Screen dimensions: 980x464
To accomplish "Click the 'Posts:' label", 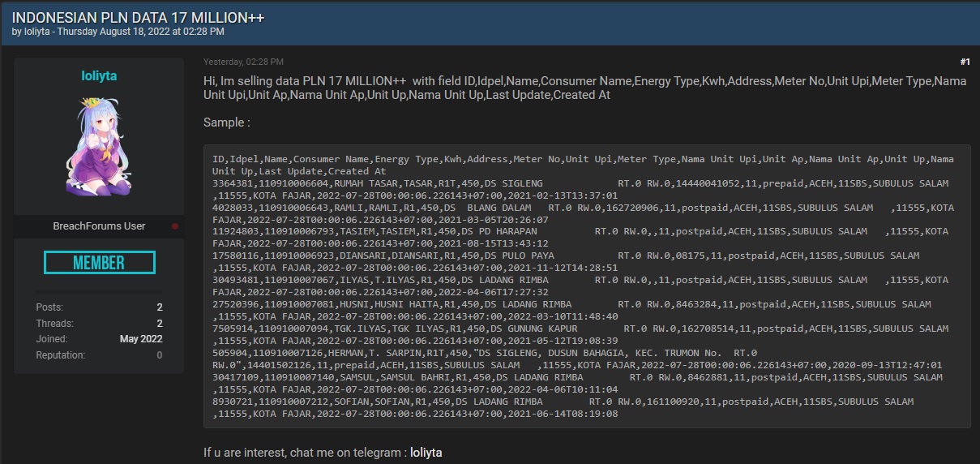I will click(49, 307).
